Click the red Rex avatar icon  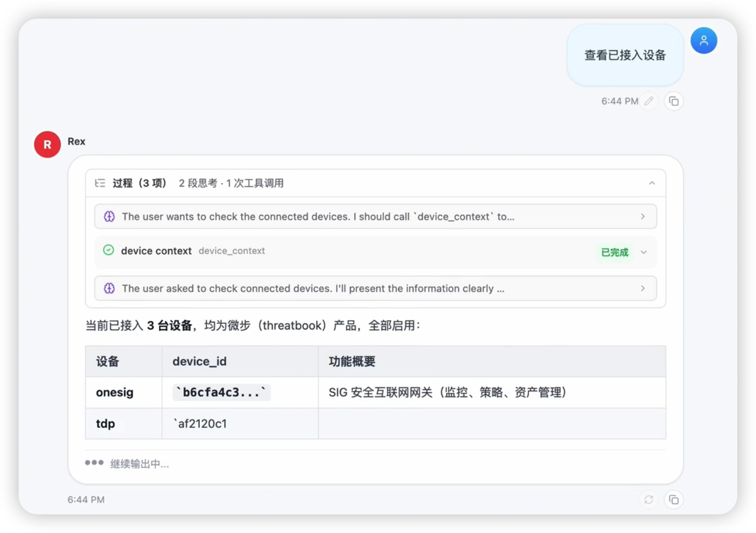click(x=47, y=144)
